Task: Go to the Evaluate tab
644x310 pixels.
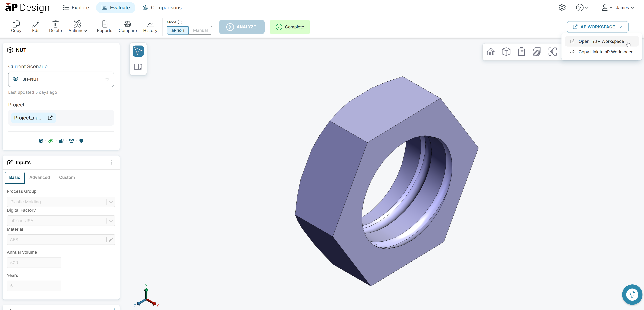Action: coord(116,8)
